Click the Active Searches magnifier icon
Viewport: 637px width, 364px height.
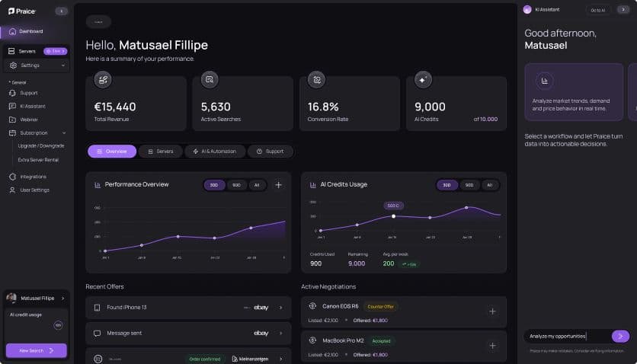[210, 79]
